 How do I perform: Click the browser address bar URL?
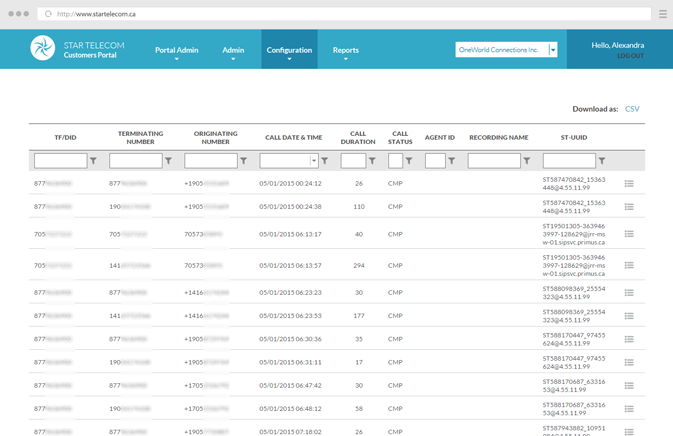click(96, 14)
